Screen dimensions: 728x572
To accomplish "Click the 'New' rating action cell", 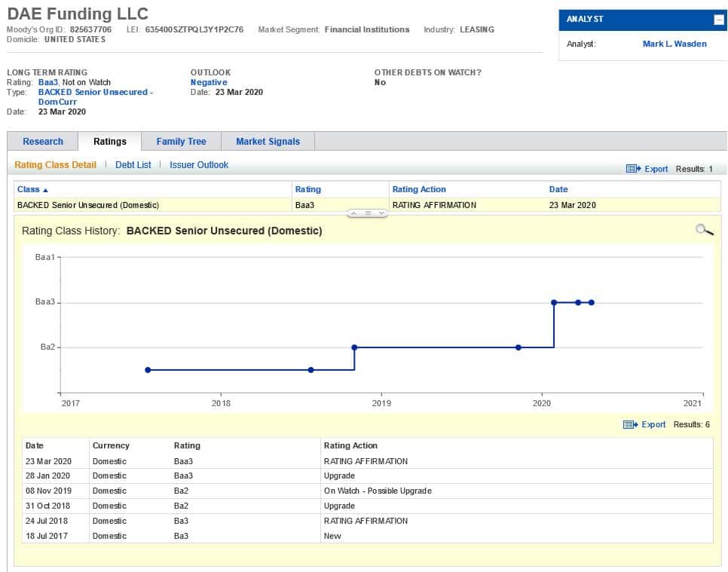I will coord(332,536).
